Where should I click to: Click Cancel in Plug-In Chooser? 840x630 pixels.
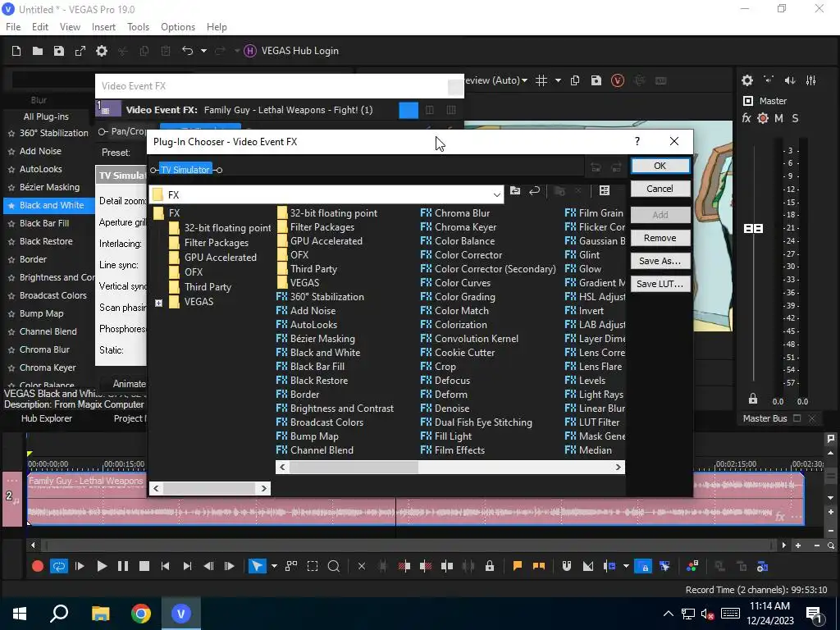660,189
